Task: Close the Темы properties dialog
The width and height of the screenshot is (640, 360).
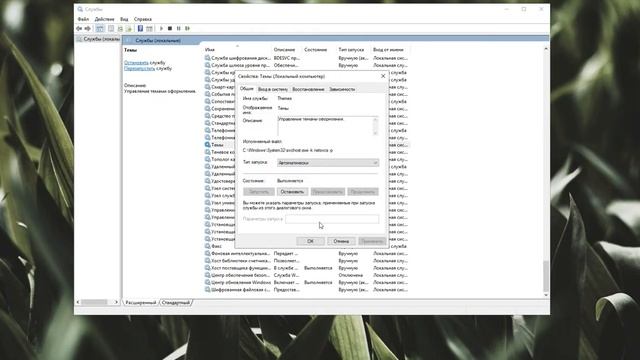Action: 383,76
